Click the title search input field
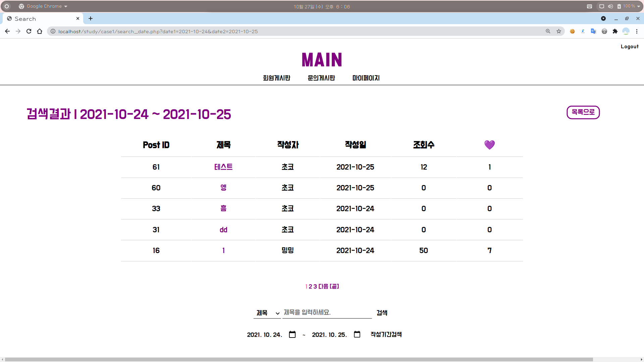644x362 pixels. tap(327, 312)
